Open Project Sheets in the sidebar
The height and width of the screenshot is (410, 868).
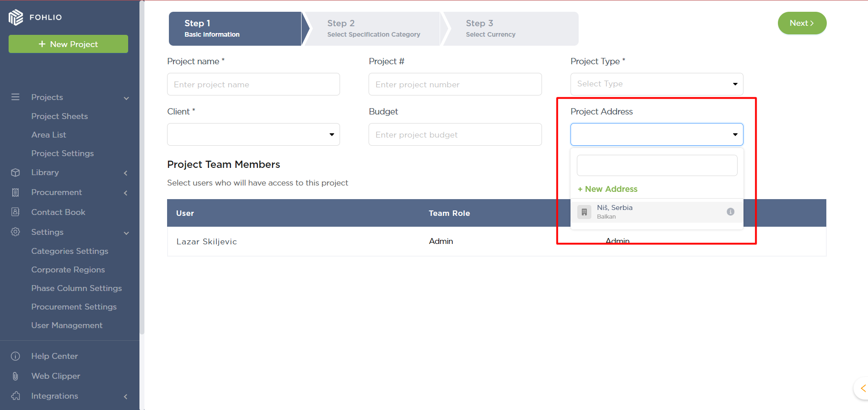click(x=59, y=116)
